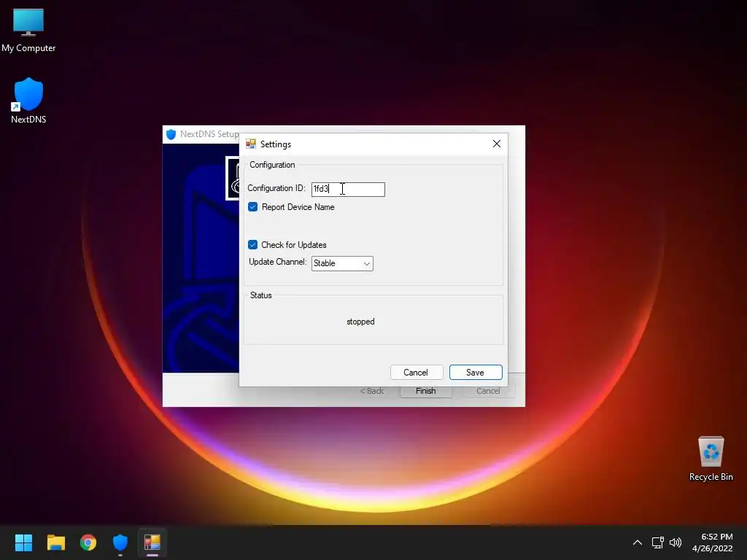This screenshot has width=747, height=560.
Task: Click the 'stopped' status text
Action: click(360, 322)
